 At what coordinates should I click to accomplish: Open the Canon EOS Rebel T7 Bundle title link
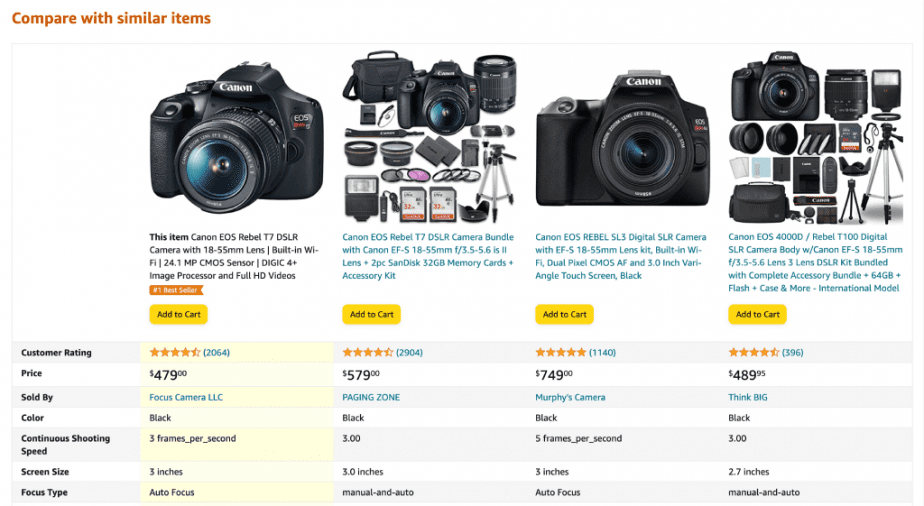[x=428, y=256]
